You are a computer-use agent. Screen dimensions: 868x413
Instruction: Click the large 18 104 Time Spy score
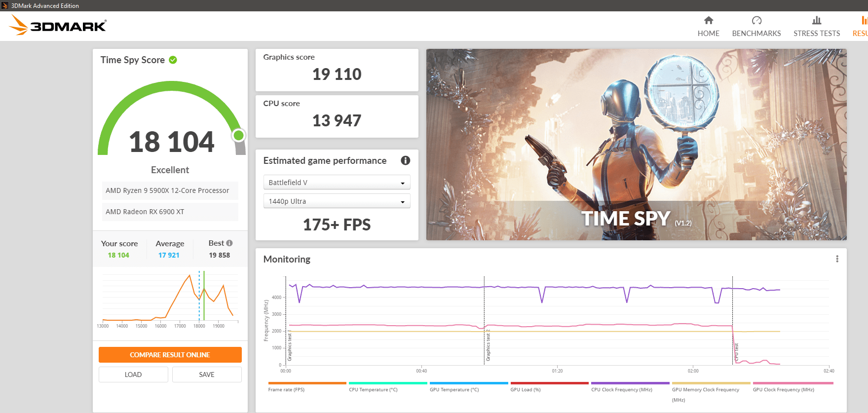click(171, 142)
